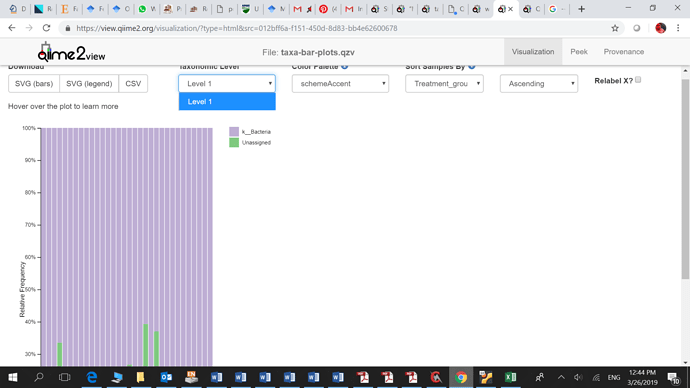Switch to the Visualization tab
The height and width of the screenshot is (388, 690).
[x=533, y=51]
